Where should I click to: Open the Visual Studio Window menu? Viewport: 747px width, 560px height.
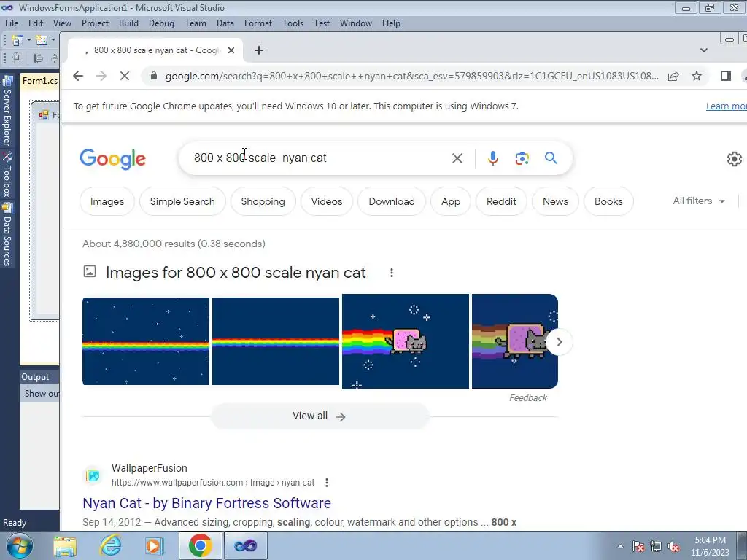[356, 23]
